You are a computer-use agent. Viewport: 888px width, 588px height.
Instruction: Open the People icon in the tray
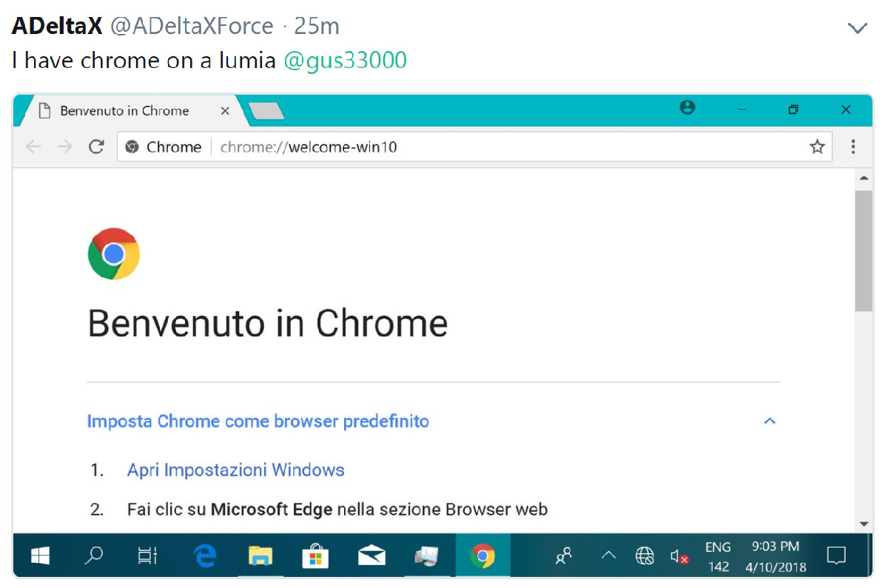564,555
